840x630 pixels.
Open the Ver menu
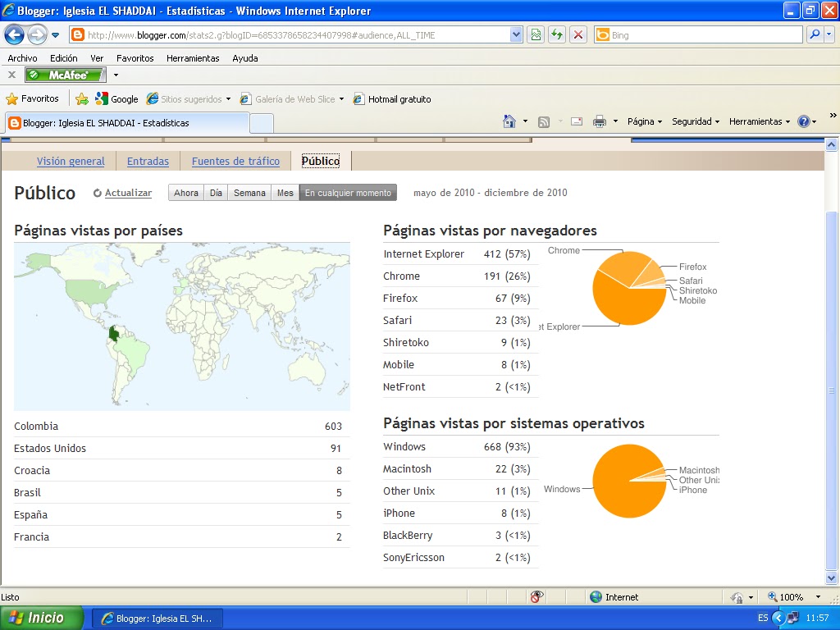tap(97, 58)
